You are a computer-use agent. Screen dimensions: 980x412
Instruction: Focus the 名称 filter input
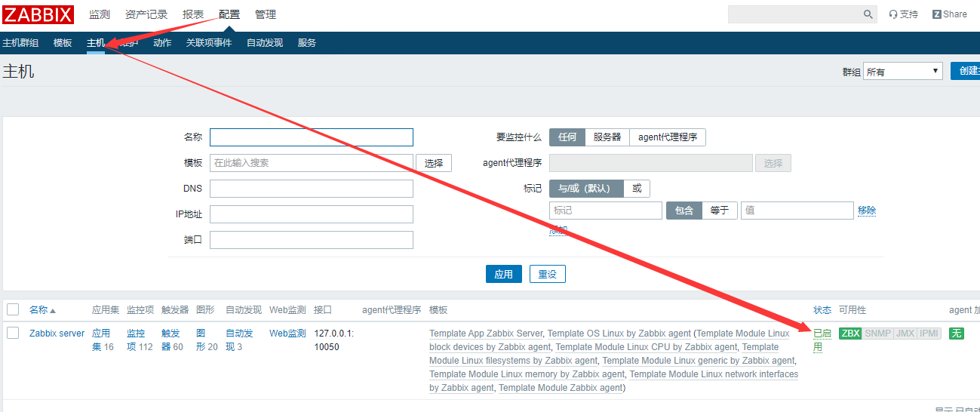312,137
